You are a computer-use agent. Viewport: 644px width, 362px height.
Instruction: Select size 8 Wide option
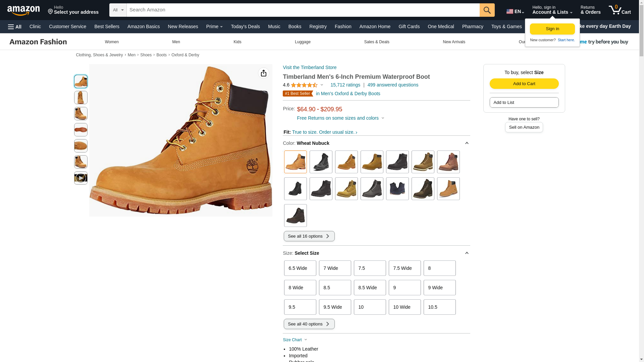(300, 288)
